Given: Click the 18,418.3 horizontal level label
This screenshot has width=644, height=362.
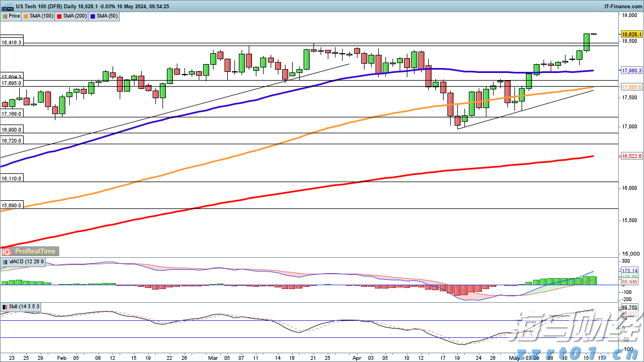Looking at the screenshot, I should [x=12, y=42].
